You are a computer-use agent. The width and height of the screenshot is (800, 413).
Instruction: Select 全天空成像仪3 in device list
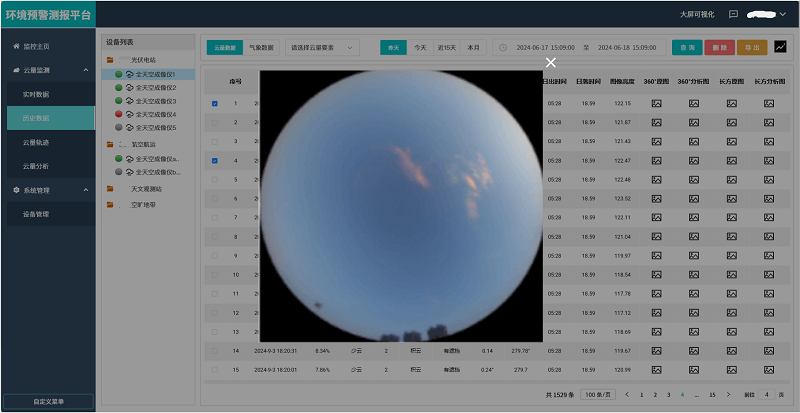click(155, 101)
